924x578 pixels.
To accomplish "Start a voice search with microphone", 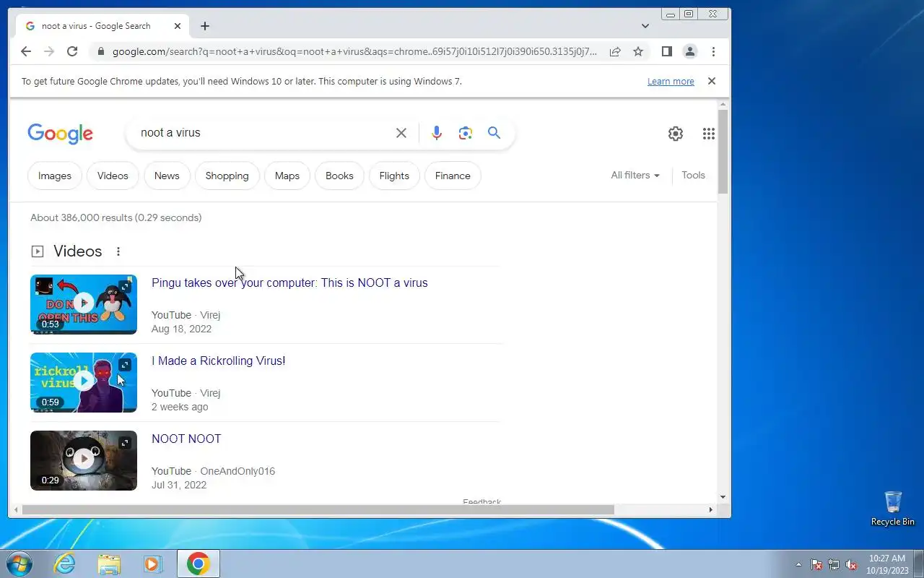I will [x=436, y=133].
